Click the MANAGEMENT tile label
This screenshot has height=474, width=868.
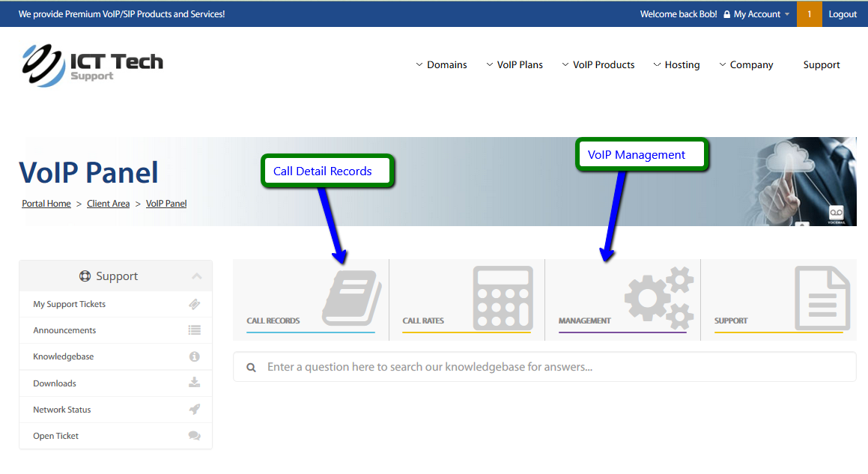[x=585, y=320]
